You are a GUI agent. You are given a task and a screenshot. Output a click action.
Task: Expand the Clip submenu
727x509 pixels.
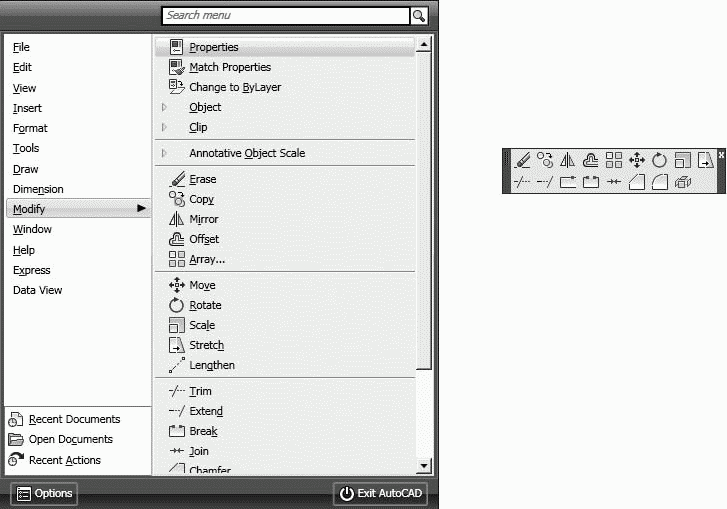click(x=198, y=127)
